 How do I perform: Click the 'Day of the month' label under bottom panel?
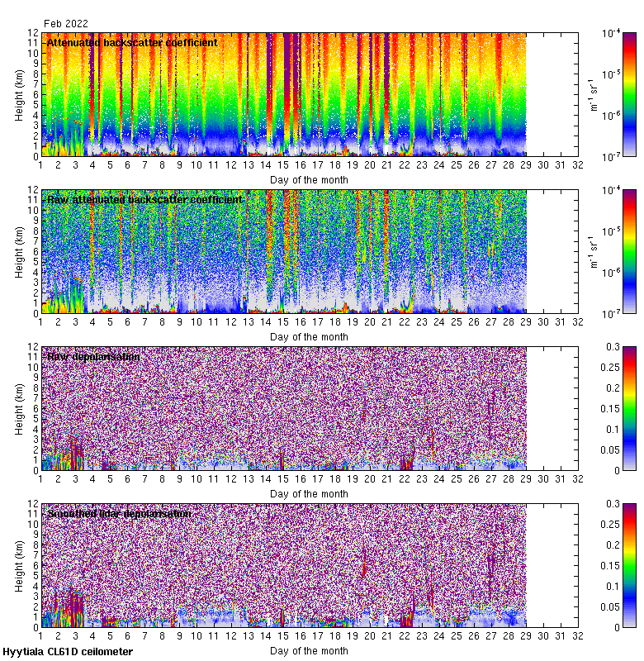(309, 651)
